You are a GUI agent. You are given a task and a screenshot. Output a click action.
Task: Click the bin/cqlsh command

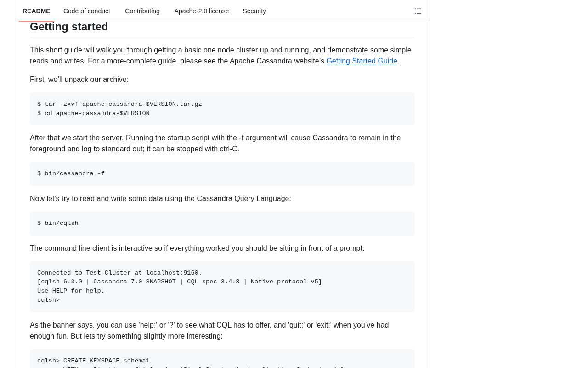click(x=58, y=224)
